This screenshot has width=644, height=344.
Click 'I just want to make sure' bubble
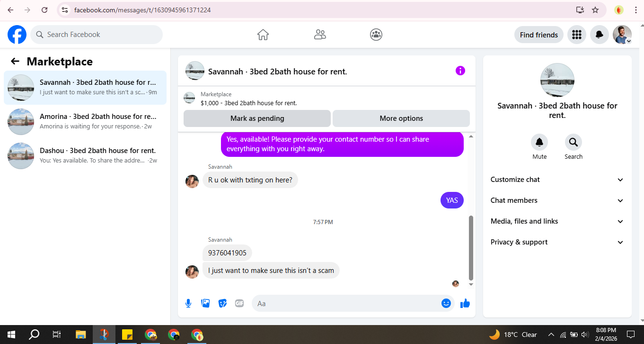271,271
